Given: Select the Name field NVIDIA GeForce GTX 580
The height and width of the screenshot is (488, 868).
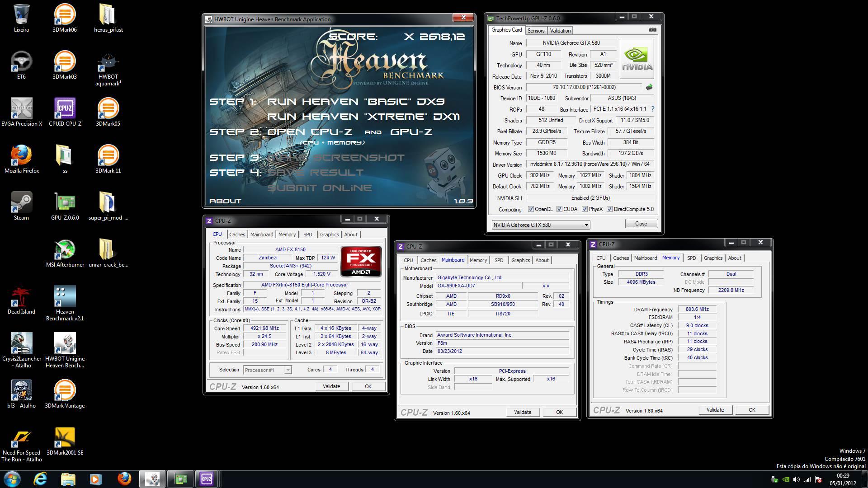Looking at the screenshot, I should [x=571, y=43].
